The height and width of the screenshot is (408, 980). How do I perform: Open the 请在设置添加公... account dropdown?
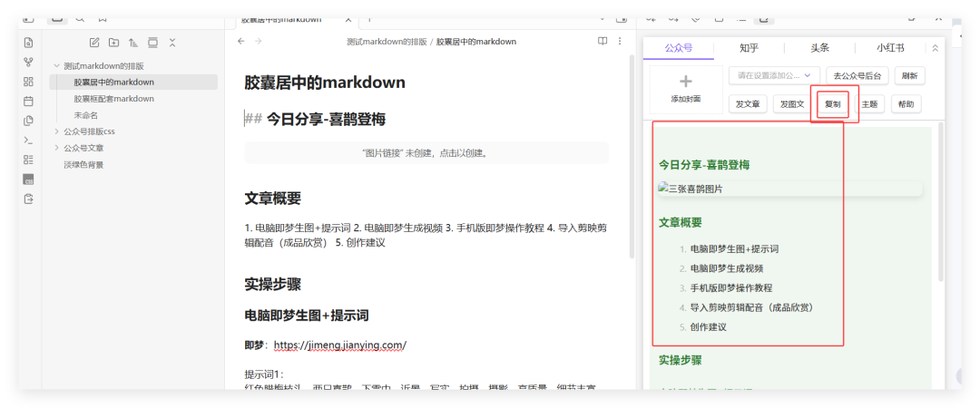[774, 75]
